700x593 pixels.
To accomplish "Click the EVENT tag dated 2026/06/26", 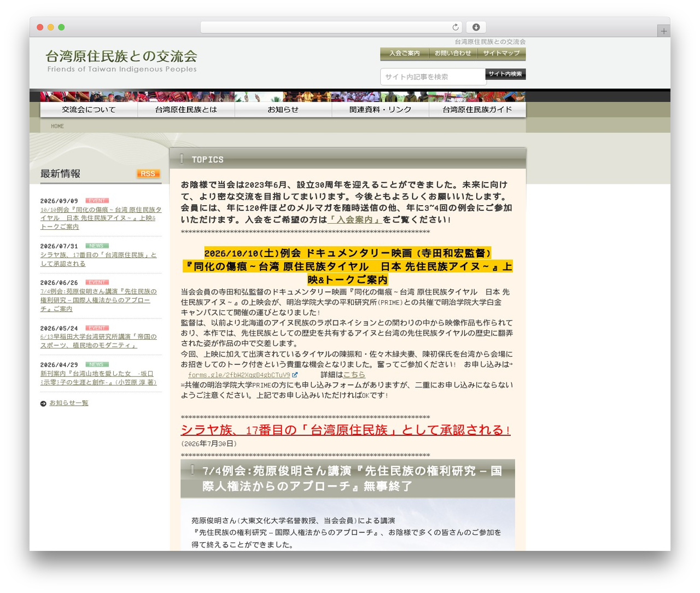I will (97, 283).
